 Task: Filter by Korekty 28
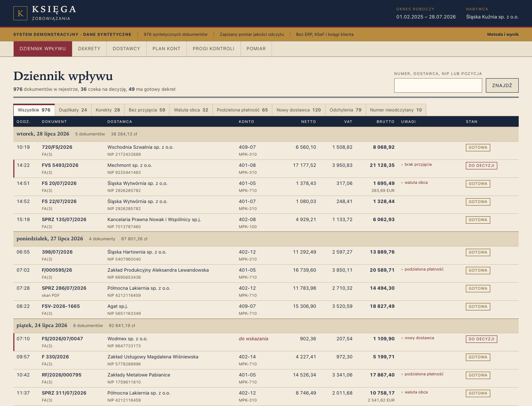[108, 110]
